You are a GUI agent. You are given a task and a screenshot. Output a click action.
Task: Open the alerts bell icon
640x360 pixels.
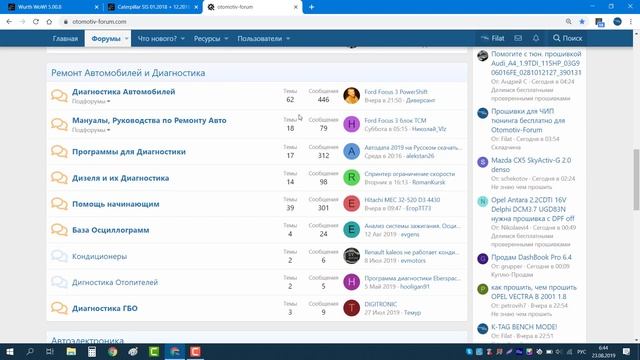point(536,38)
